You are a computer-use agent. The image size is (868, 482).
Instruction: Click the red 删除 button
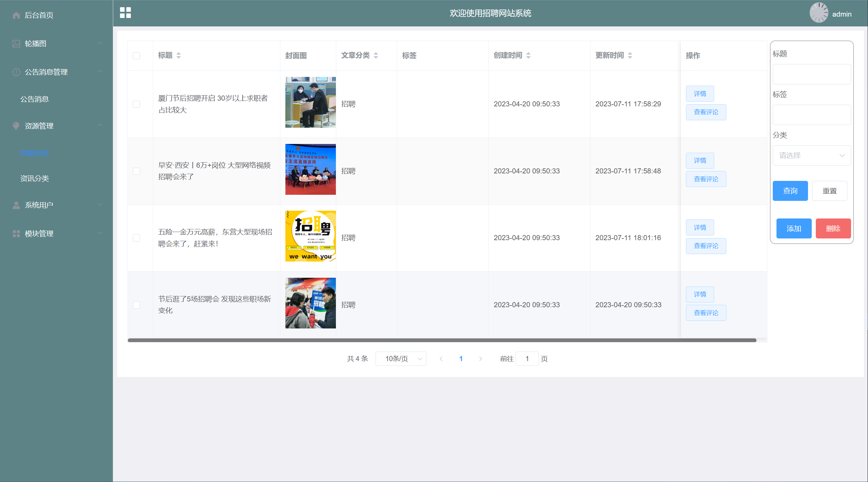[833, 229]
